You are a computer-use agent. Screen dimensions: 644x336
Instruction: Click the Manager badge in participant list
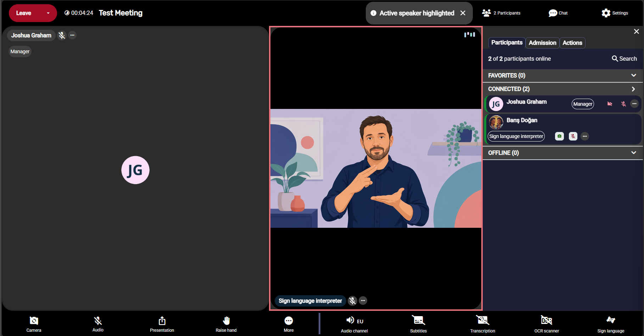coord(583,104)
